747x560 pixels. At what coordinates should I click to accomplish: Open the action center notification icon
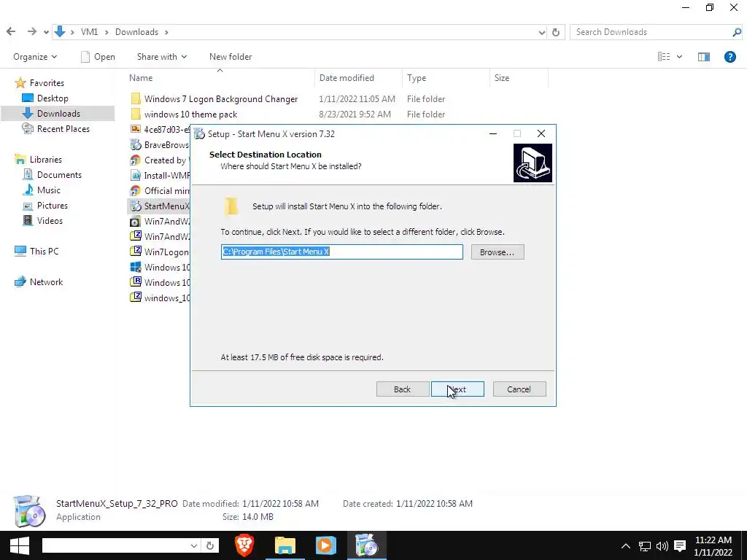pos(680,545)
